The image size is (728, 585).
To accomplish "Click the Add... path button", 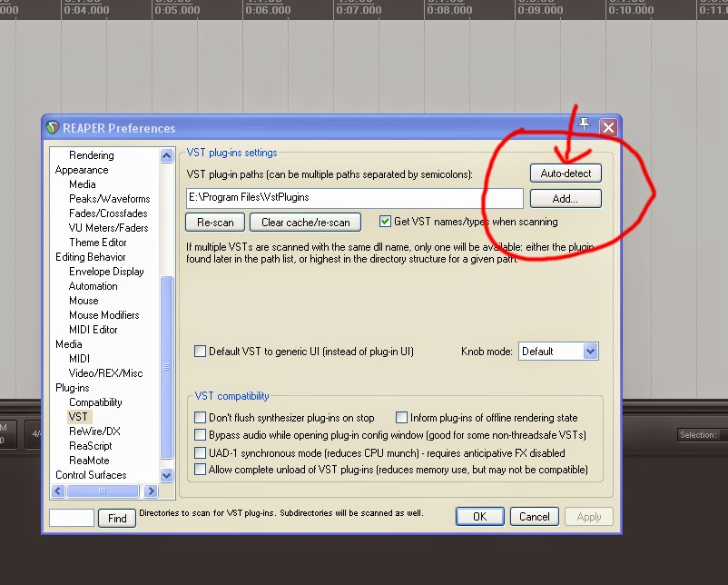I will (566, 198).
